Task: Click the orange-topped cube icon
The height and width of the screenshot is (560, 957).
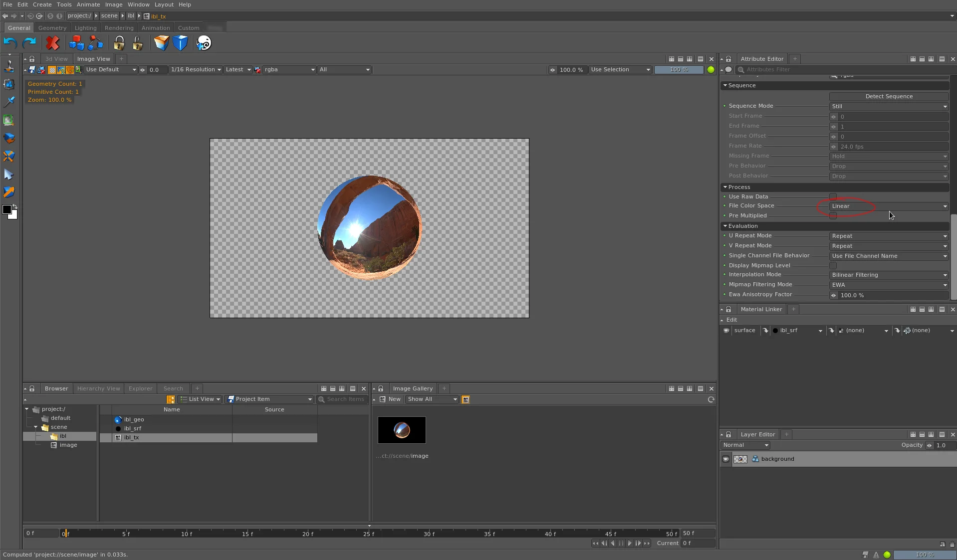Action: 161,43
